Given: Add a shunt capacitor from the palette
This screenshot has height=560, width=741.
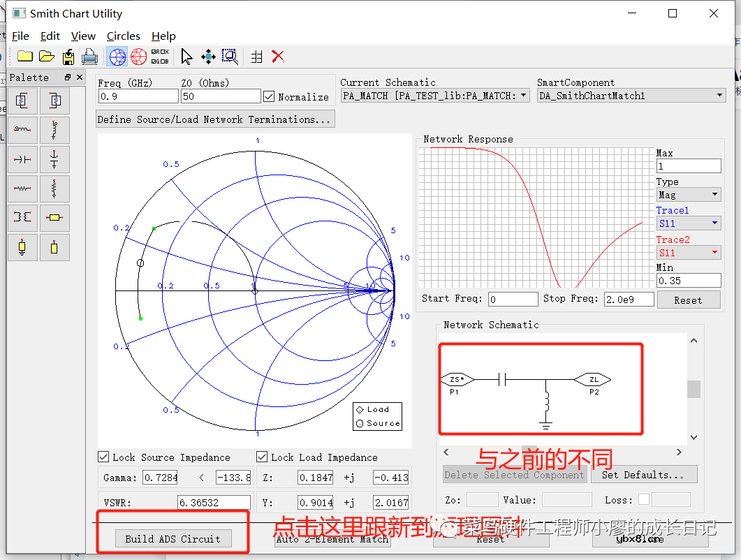Looking at the screenshot, I should (x=54, y=159).
